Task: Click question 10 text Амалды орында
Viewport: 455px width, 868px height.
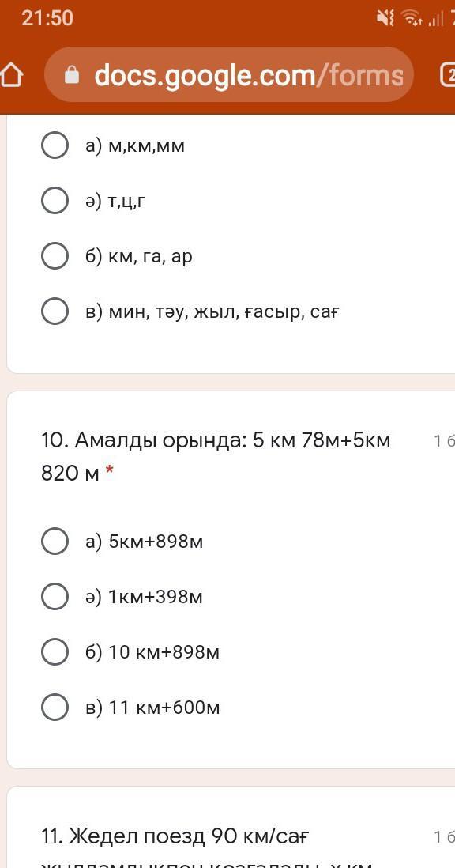Action: point(160,441)
